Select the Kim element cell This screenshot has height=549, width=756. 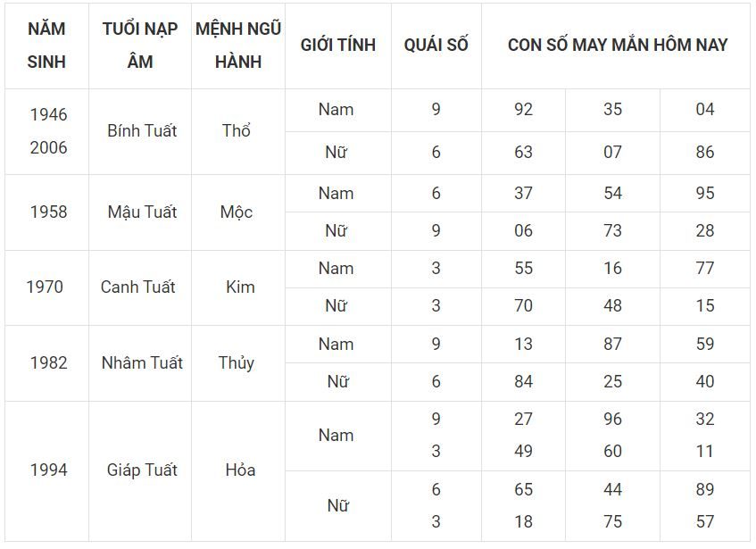point(240,287)
